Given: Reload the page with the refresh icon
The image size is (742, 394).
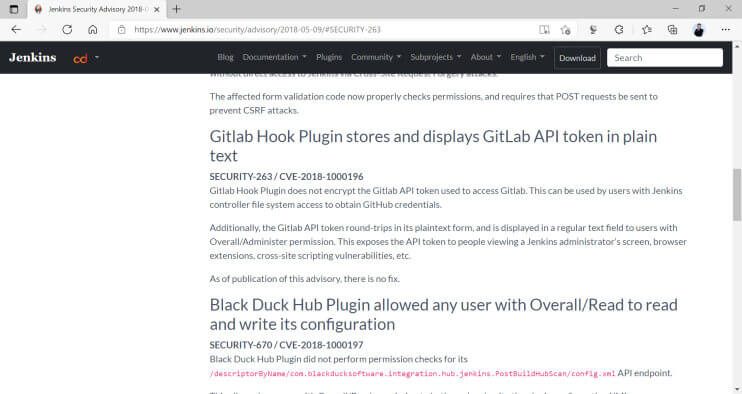Looking at the screenshot, I should (x=67, y=29).
